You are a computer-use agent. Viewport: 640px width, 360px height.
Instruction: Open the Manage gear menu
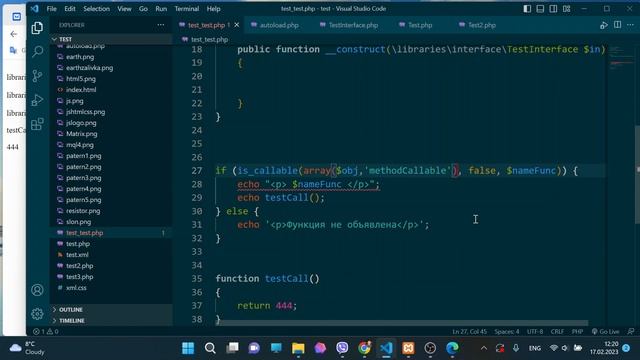coord(37,313)
